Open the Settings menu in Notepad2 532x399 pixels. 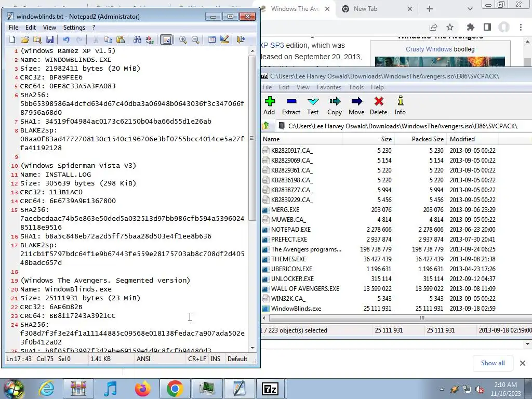(74, 28)
